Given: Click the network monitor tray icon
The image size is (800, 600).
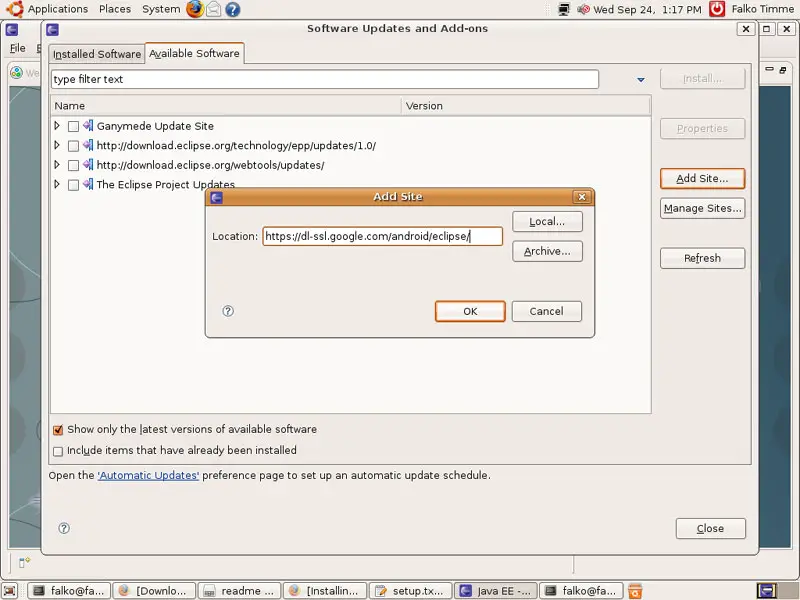Looking at the screenshot, I should coord(564,9).
